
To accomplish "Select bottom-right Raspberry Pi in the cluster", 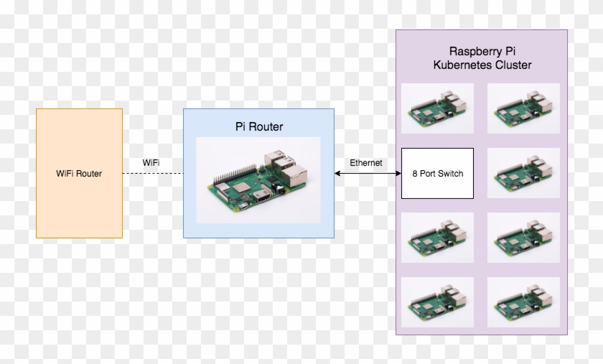I will point(523,302).
